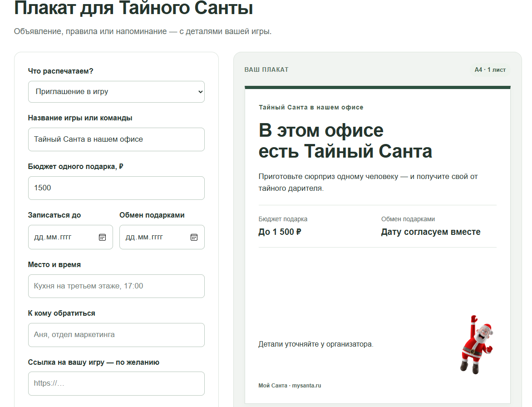
Task: Click 'Дату согласуем вместе' text
Action: tap(431, 232)
